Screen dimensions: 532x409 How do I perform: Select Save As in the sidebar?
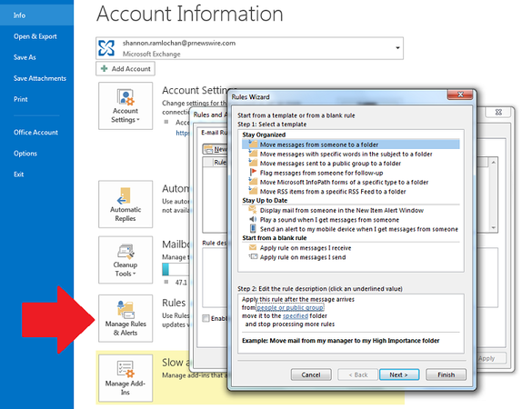[x=25, y=57]
